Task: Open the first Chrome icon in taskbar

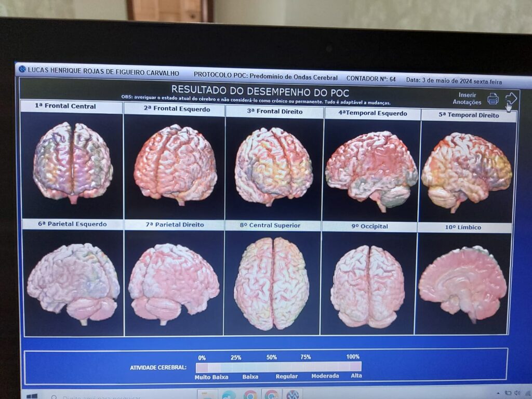Action: pyautogui.click(x=250, y=395)
